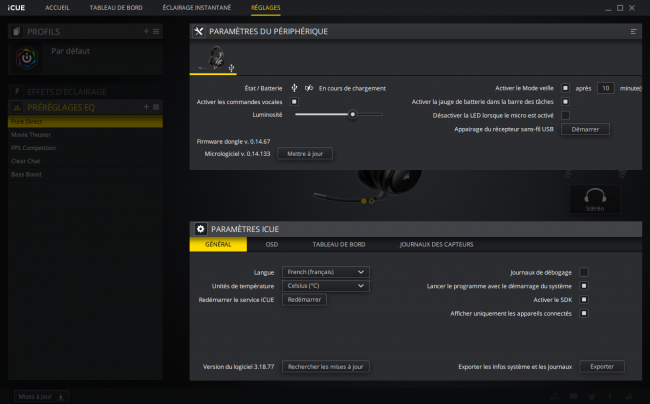Click the Corsair sails footer icon
Viewport: 650px width, 404px height.
pyautogui.click(x=629, y=397)
